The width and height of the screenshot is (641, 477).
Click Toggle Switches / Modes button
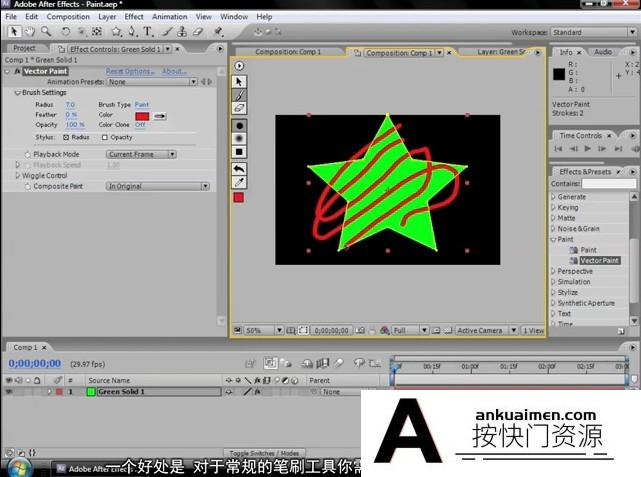(264, 453)
